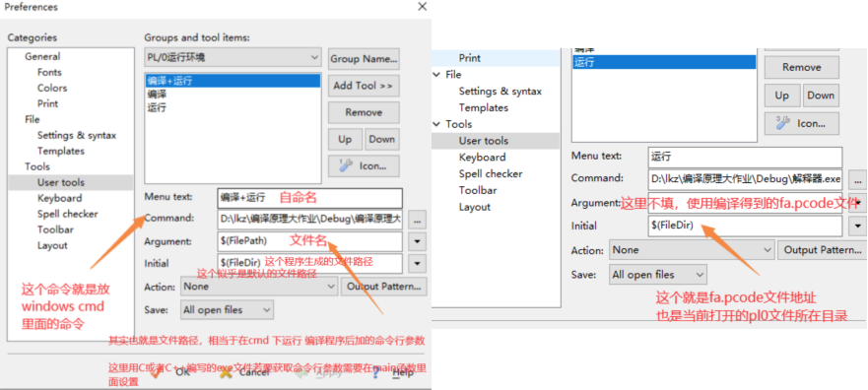Click Up button in left Preferences window
Image resolution: width=868 pixels, height=390 pixels.
tap(345, 140)
